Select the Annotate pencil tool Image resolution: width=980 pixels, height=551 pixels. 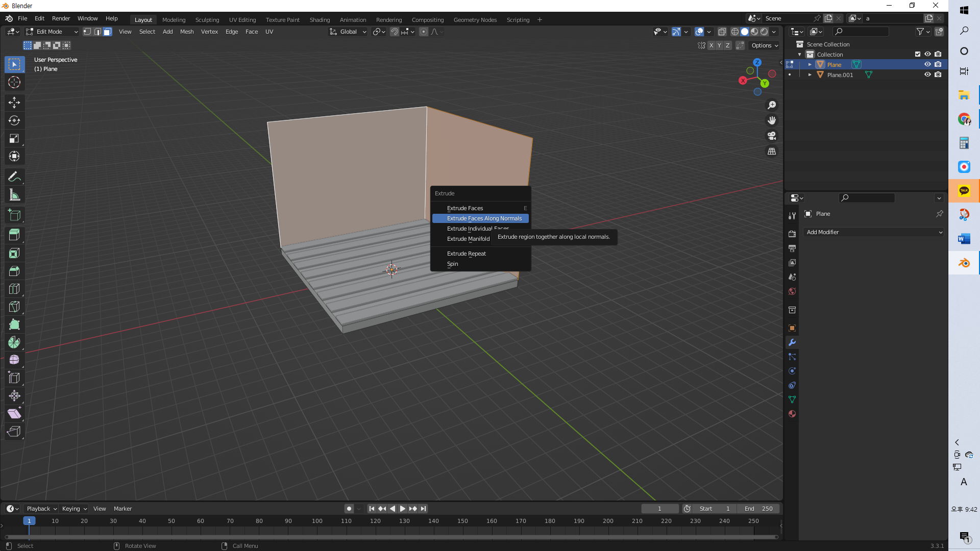(x=14, y=177)
